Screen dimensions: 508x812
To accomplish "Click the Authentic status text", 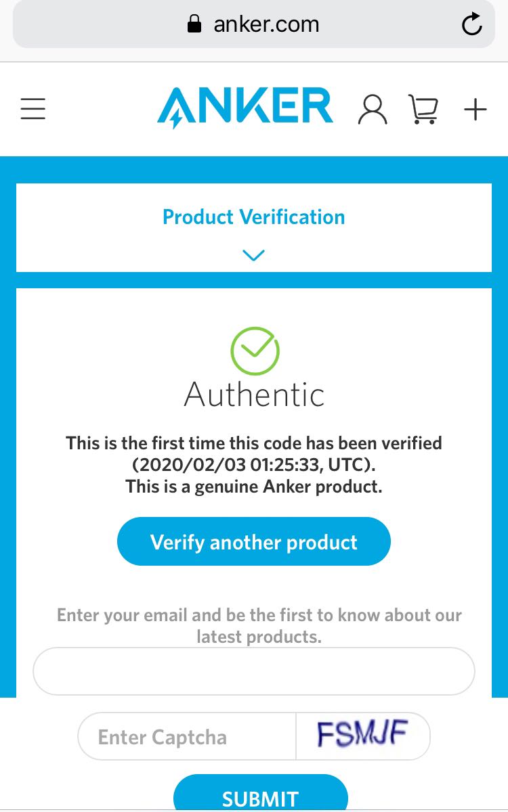I will coord(254,394).
